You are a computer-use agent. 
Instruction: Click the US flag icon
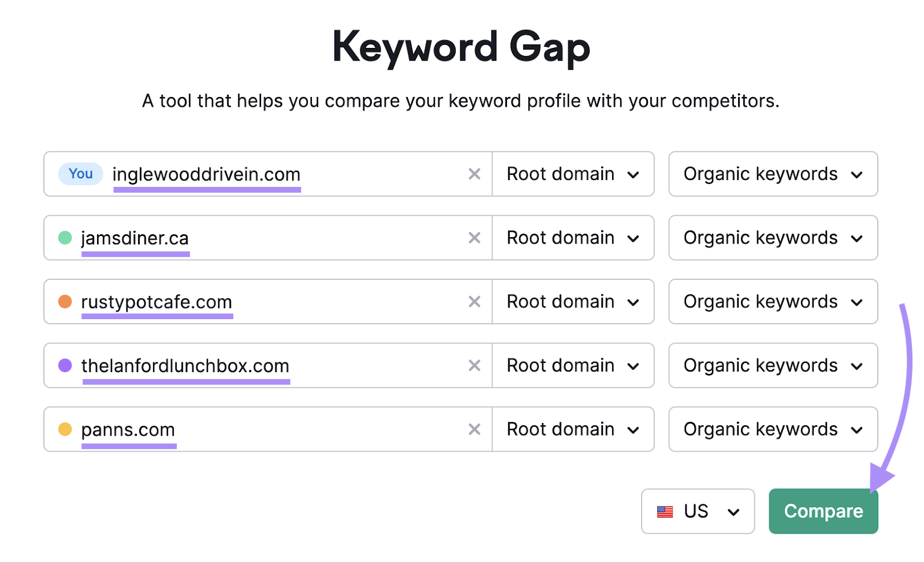click(665, 511)
